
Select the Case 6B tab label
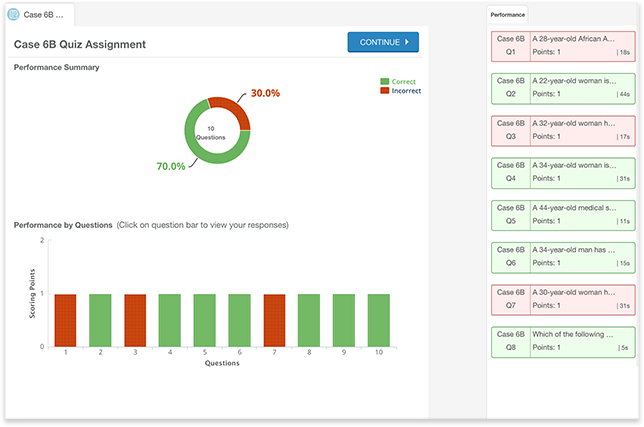45,14
